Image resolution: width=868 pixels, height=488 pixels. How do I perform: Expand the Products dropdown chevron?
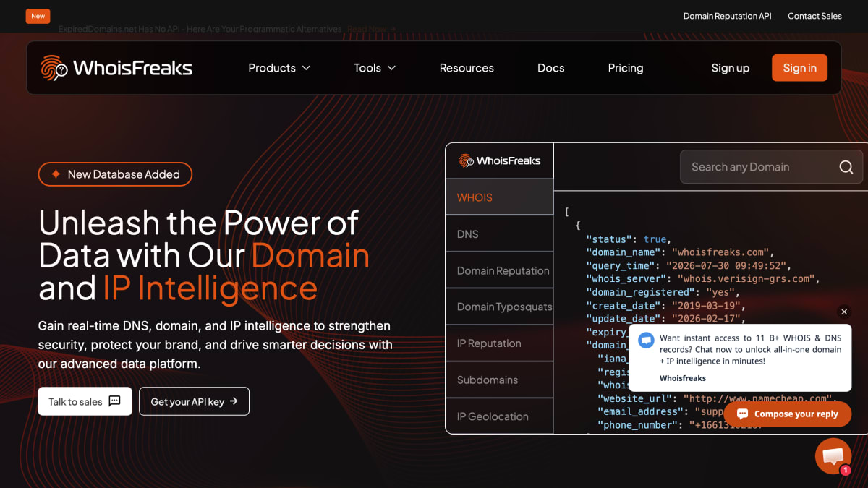point(306,68)
